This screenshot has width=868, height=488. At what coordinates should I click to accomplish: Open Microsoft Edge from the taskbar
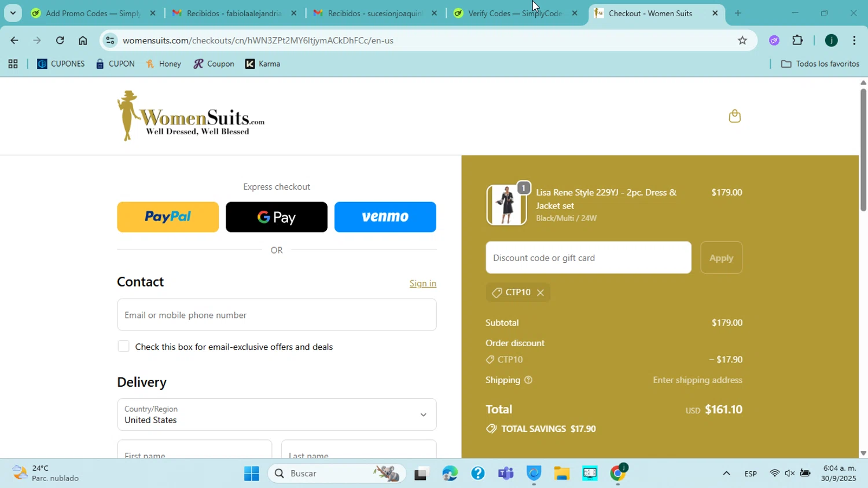point(450,474)
